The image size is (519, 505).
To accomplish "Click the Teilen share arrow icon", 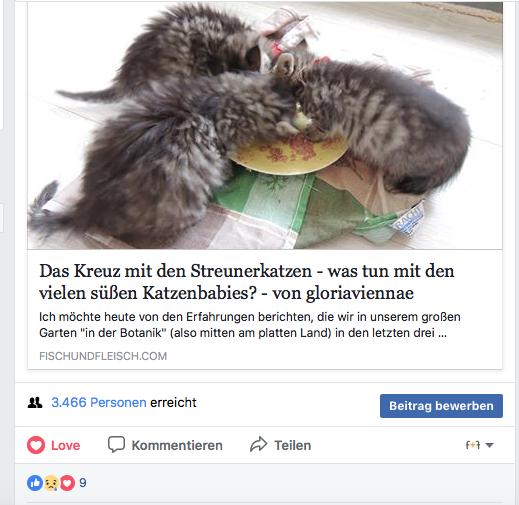I will tap(259, 444).
